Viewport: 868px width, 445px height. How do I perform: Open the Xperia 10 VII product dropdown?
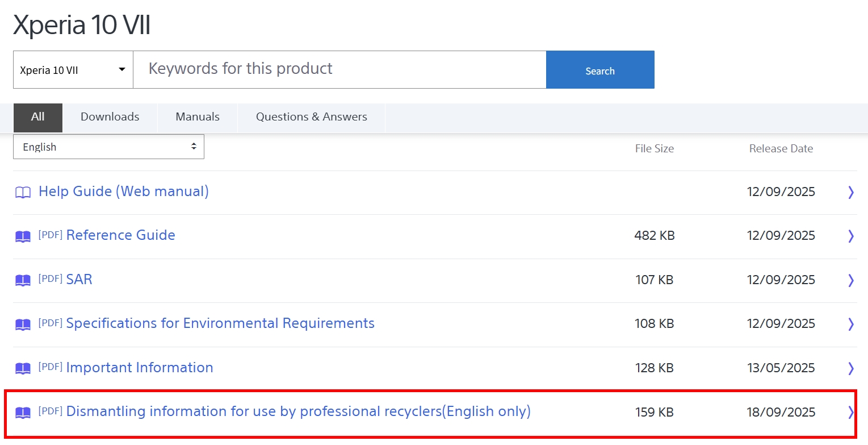coord(73,70)
